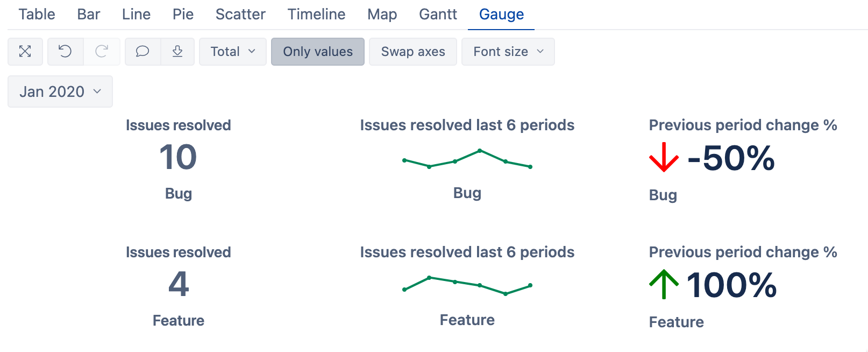This screenshot has width=868, height=352.
Task: Click the export download icon
Action: coord(177,52)
